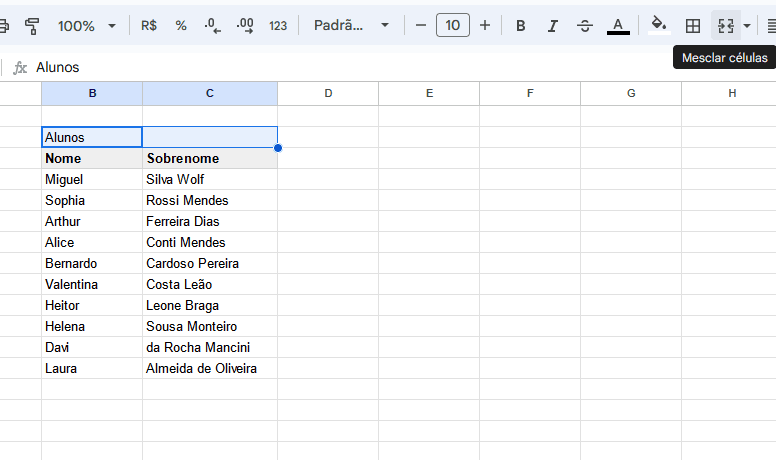Open the fill color picker
The height and width of the screenshot is (460, 776).
click(658, 25)
